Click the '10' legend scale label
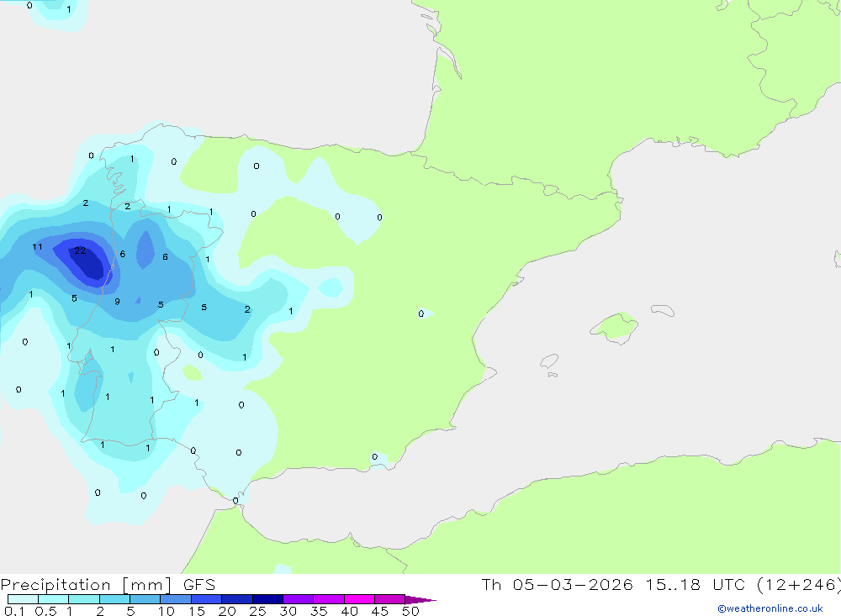 (x=167, y=611)
